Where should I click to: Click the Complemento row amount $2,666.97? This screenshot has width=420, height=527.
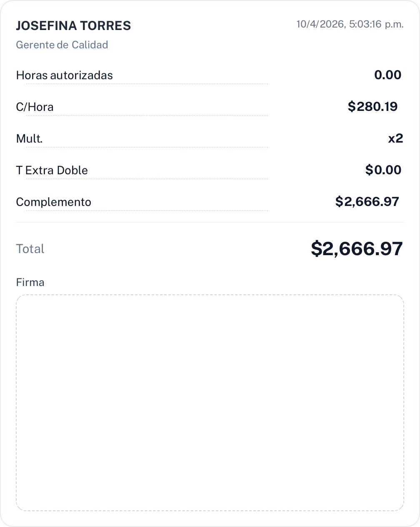[367, 202]
